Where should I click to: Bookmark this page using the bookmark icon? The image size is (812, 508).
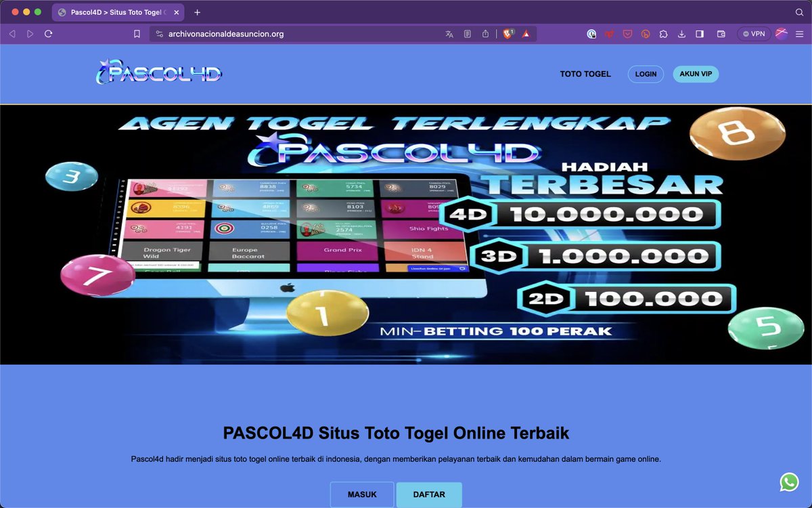pyautogui.click(x=137, y=34)
